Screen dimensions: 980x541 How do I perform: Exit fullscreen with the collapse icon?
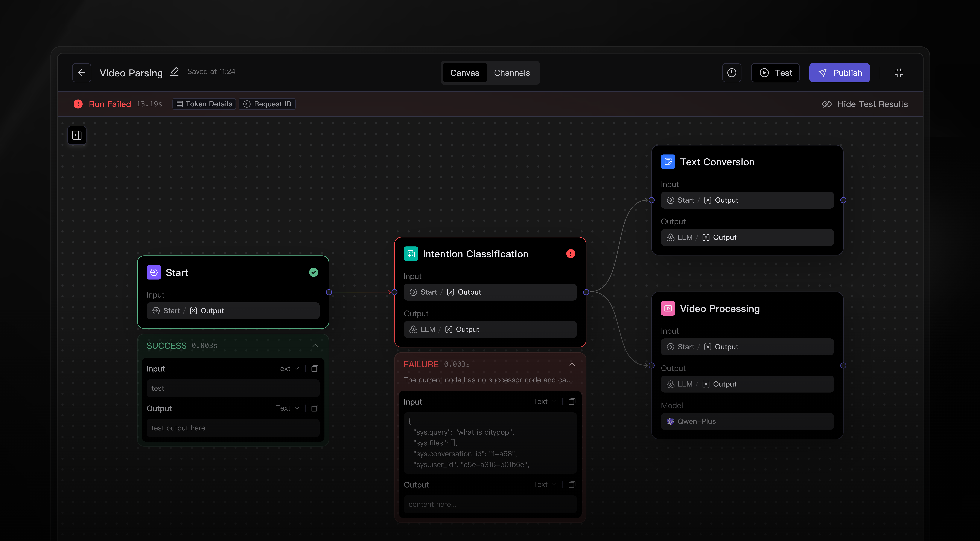[x=899, y=73]
